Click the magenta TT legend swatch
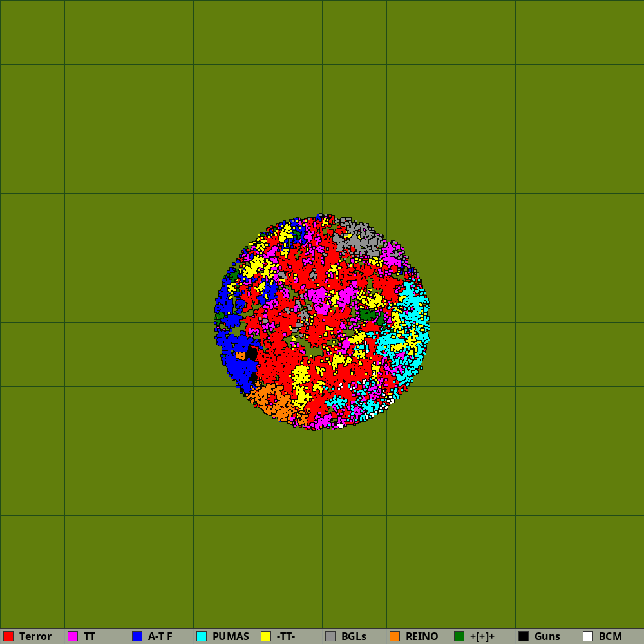Screen dimensions: 644x644 pos(73,636)
